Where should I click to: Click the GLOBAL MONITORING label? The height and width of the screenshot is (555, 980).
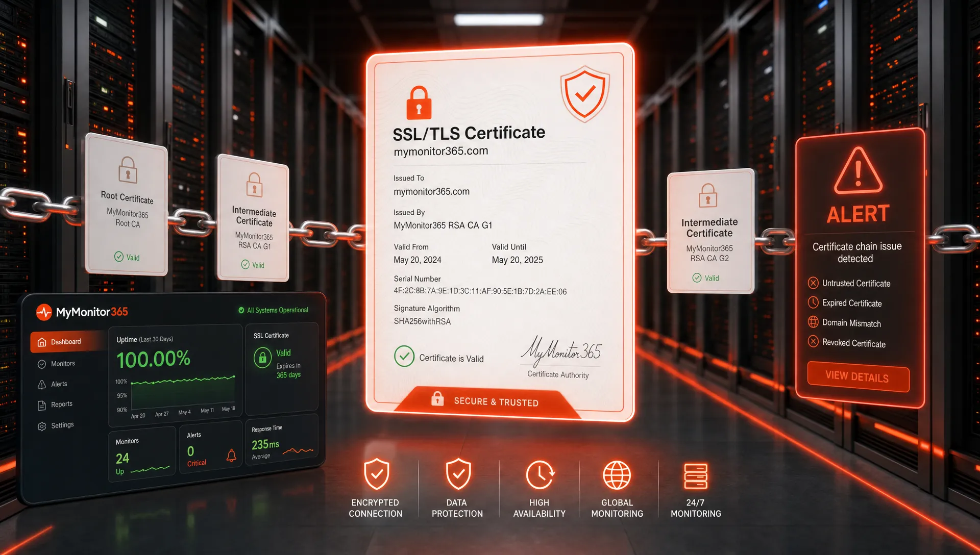point(617,508)
